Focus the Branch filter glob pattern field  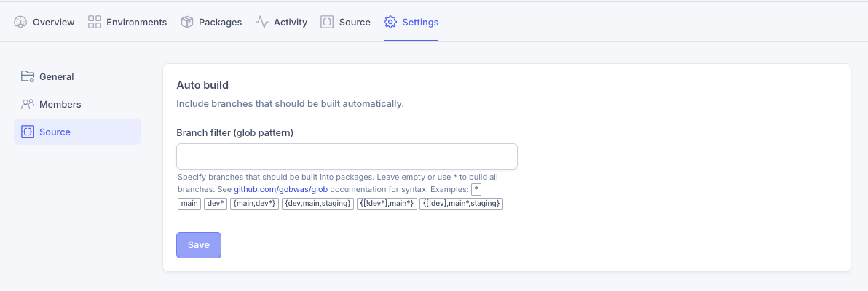click(347, 156)
